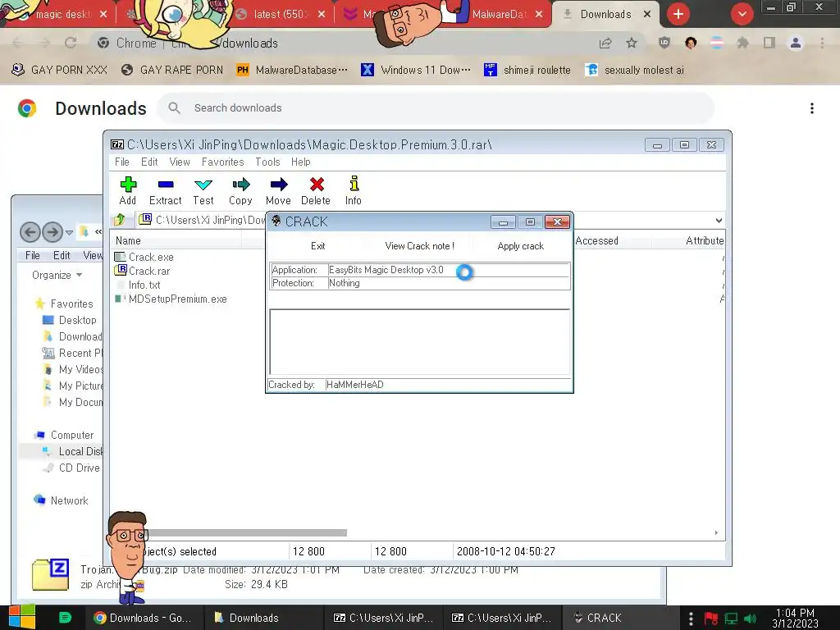Switch to Downloads - Google Chrome taskbar item
The image size is (840, 630).
coord(143,618)
